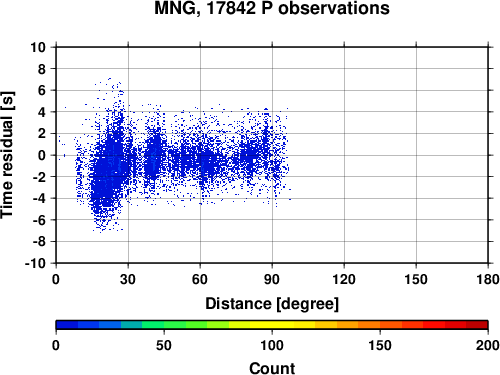The height and width of the screenshot is (375, 500).
Task: Click the y-axis tick label '10'
Action: click(x=38, y=47)
